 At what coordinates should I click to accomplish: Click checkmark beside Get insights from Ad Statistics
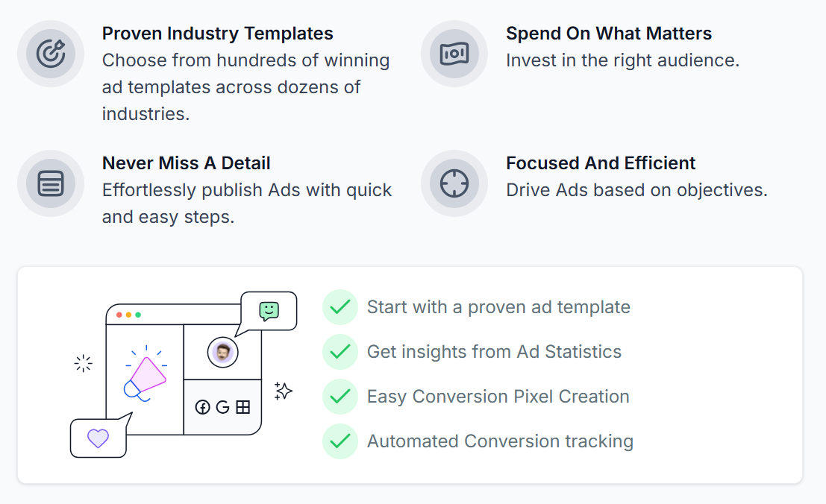coord(340,352)
